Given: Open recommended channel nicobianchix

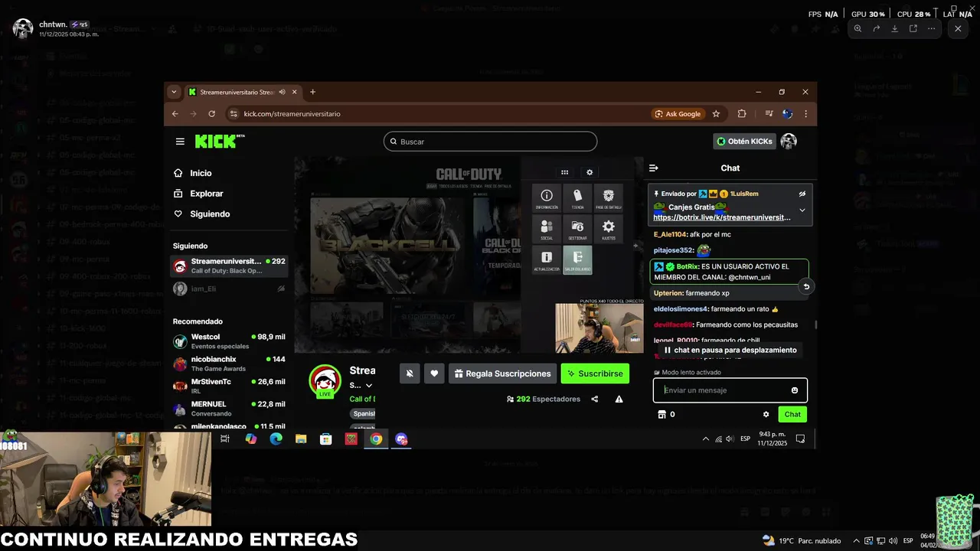Looking at the screenshot, I should (229, 364).
